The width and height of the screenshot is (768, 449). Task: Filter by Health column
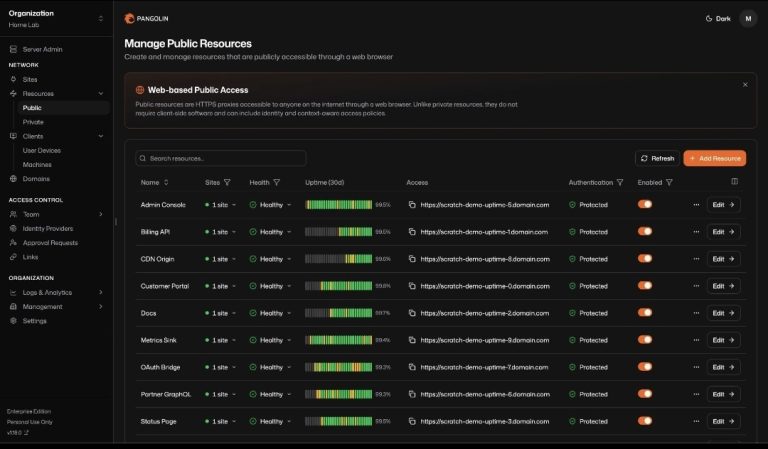[x=277, y=182]
